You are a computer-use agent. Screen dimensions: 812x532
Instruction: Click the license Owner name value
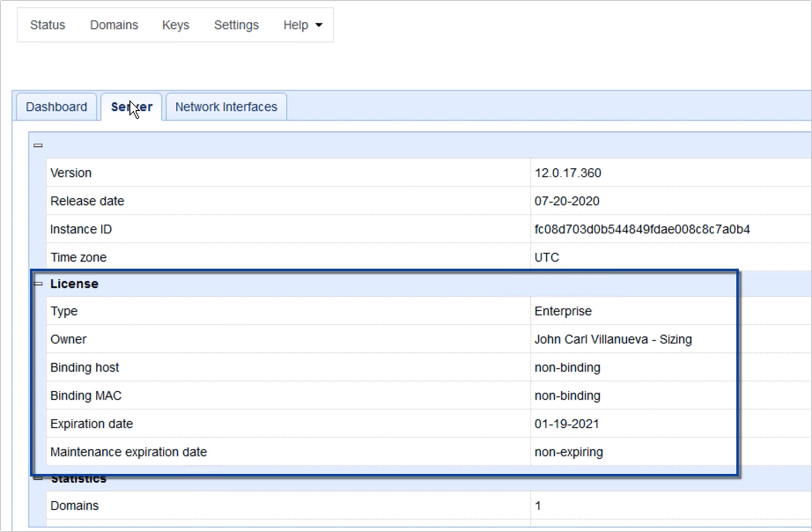tap(613, 339)
